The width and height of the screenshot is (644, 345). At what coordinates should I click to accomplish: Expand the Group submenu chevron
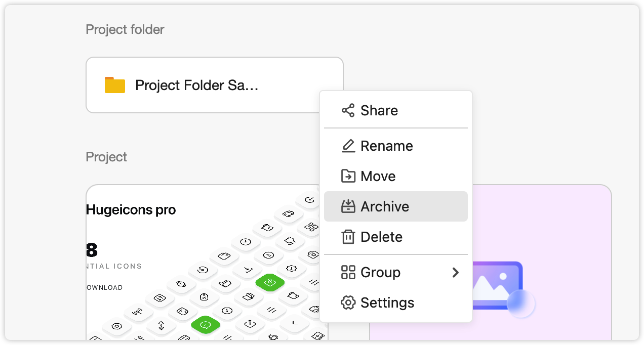click(x=456, y=273)
